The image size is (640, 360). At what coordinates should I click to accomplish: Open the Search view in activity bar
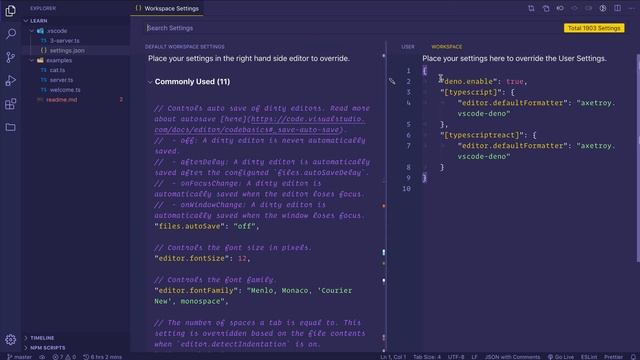point(11,34)
